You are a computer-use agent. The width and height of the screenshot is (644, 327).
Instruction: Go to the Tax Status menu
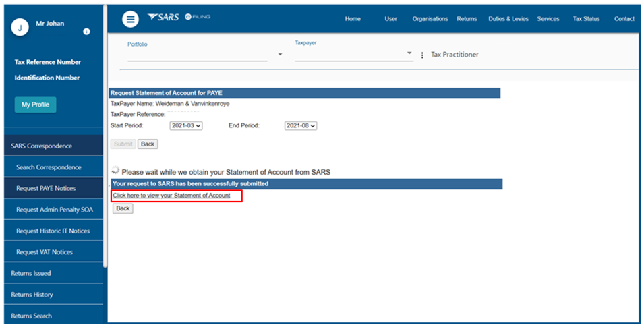(586, 19)
